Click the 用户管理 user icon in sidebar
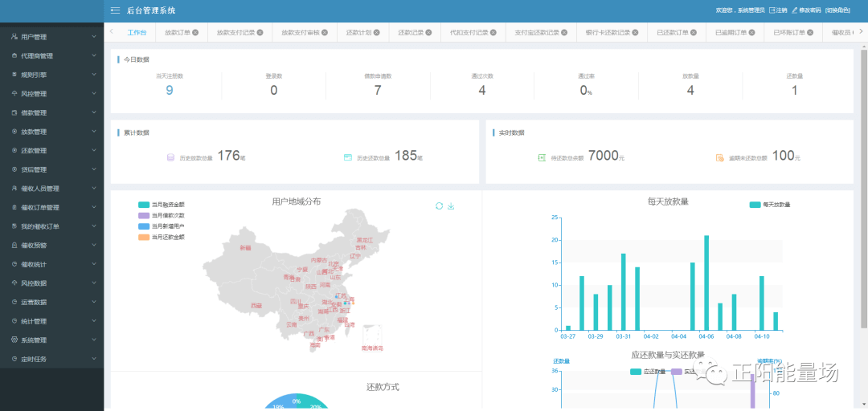Viewport: 868px width, 411px height. (14, 37)
